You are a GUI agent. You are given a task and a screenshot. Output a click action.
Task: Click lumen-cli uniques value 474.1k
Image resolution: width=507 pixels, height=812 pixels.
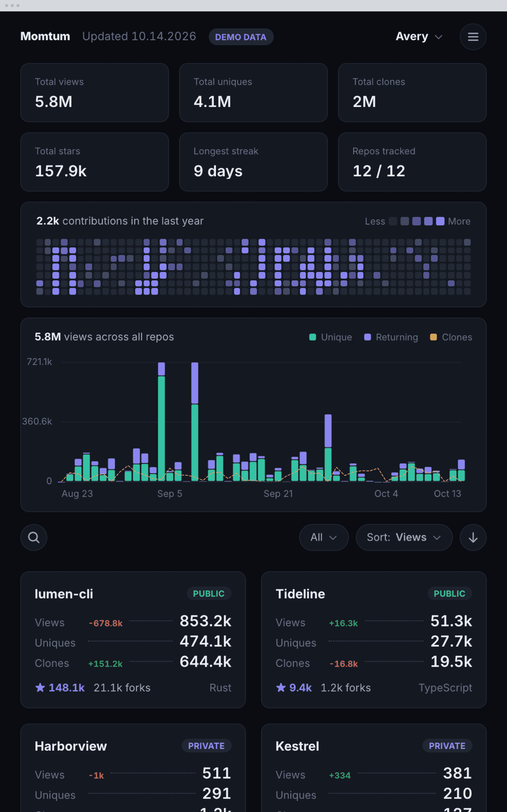coord(205,641)
